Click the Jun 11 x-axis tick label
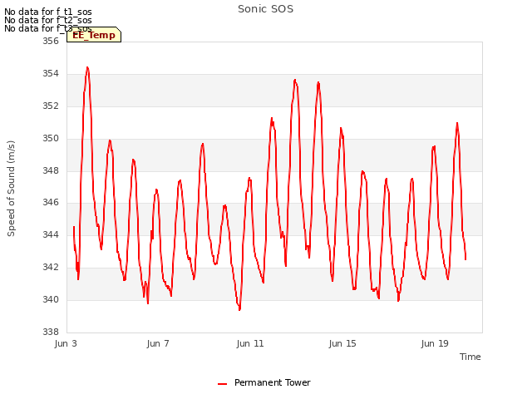The height and width of the screenshot is (399, 532). (x=250, y=343)
